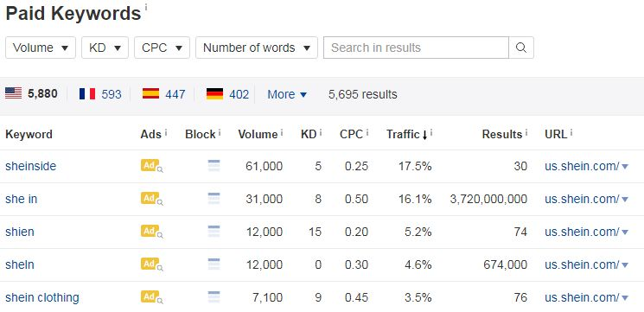Open the sheinside keyword link
The height and width of the screenshot is (312, 644).
pyautogui.click(x=31, y=166)
